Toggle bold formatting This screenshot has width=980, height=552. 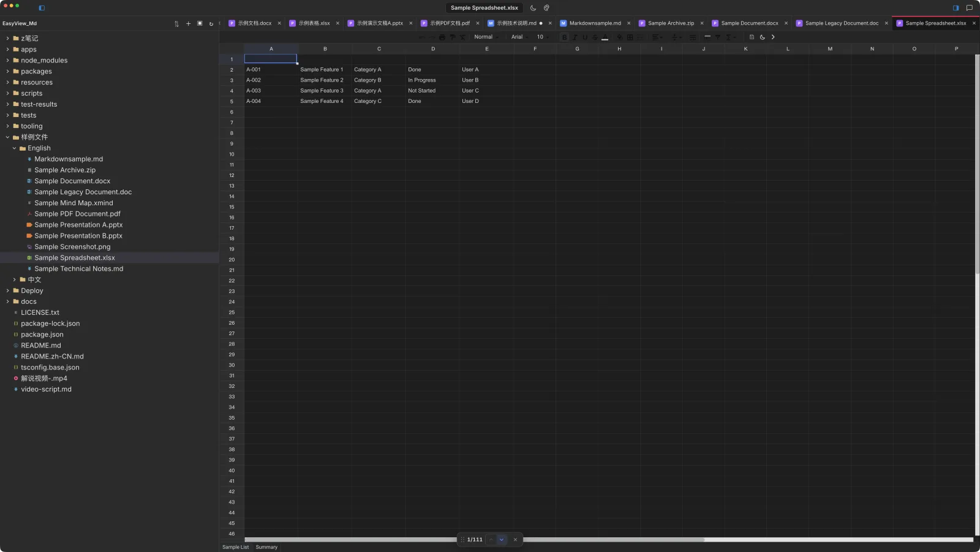coord(565,37)
